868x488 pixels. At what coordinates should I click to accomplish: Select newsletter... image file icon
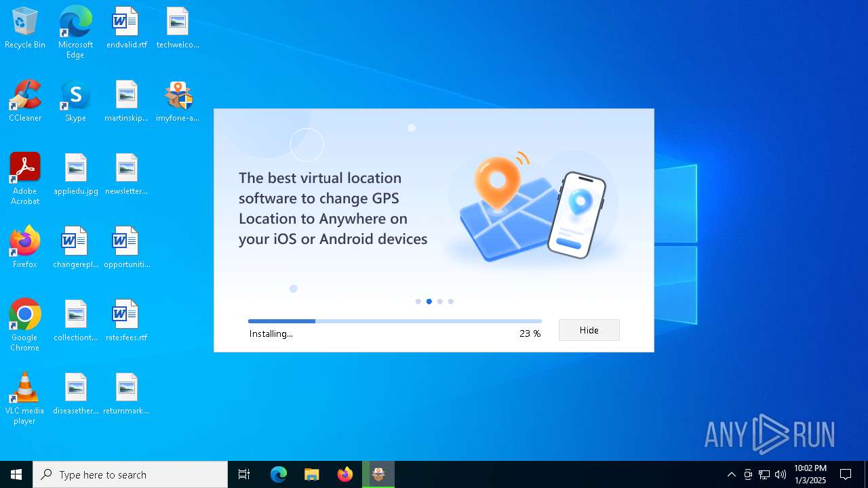(x=126, y=175)
